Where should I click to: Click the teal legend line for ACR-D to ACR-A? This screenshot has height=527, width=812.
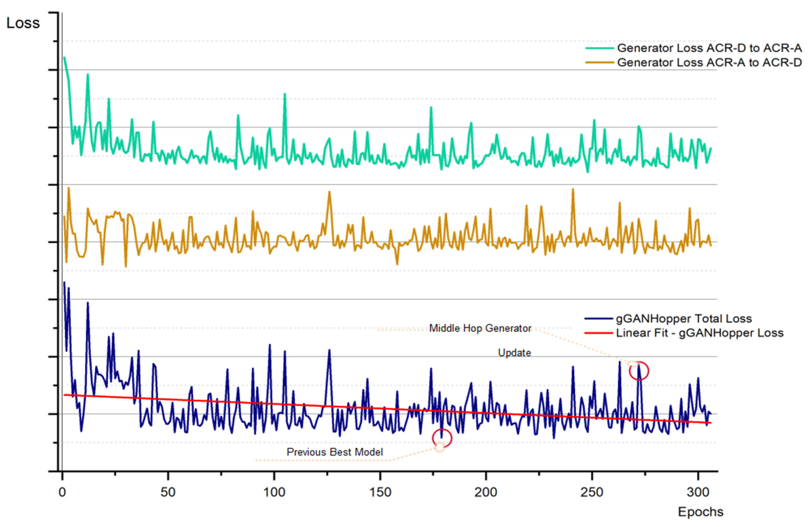599,48
